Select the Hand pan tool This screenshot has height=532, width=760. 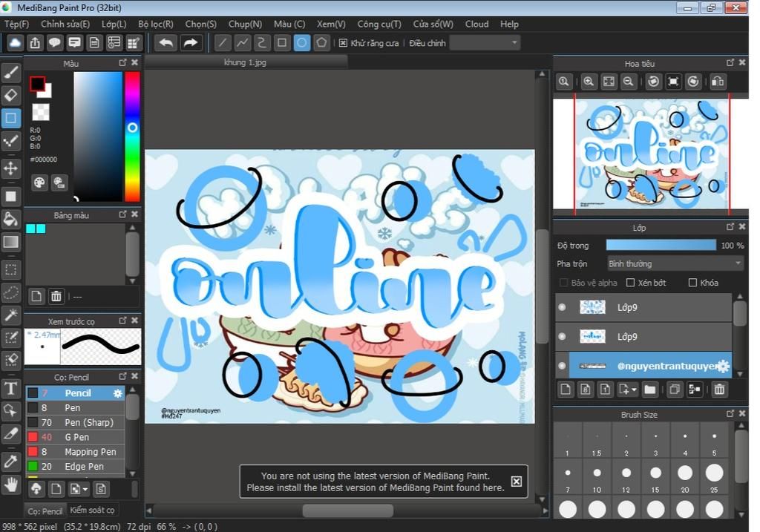[10, 485]
